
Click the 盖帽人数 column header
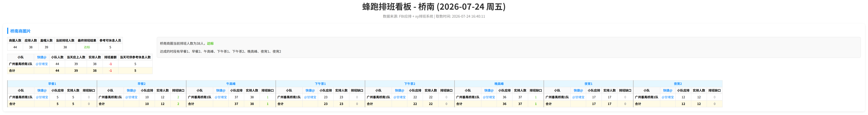coord(47,41)
